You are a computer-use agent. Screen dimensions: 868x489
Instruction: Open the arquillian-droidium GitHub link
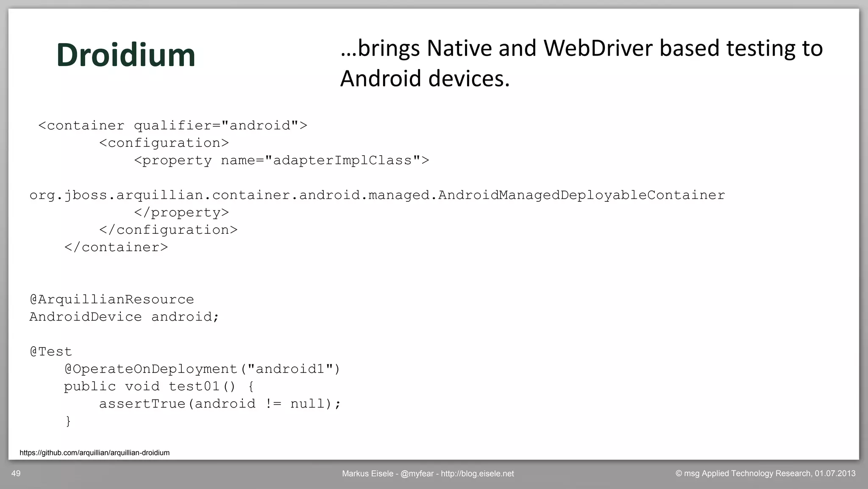95,453
